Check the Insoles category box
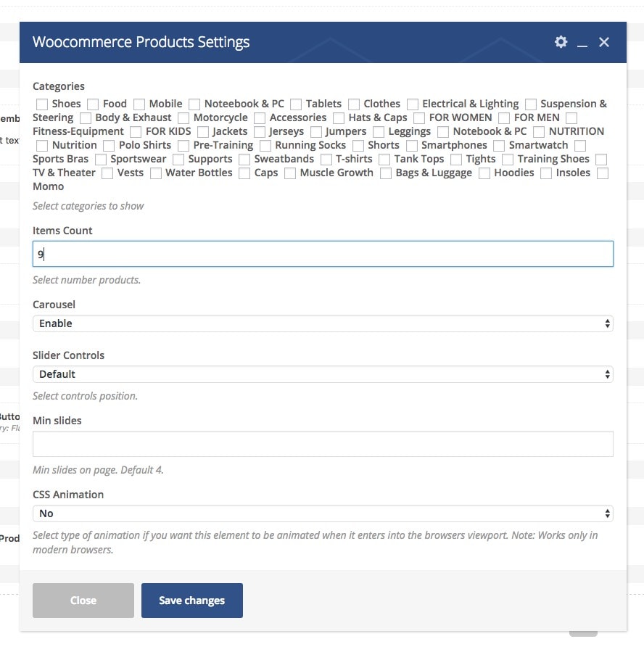Viewport: 644px width, 652px height. (x=546, y=173)
